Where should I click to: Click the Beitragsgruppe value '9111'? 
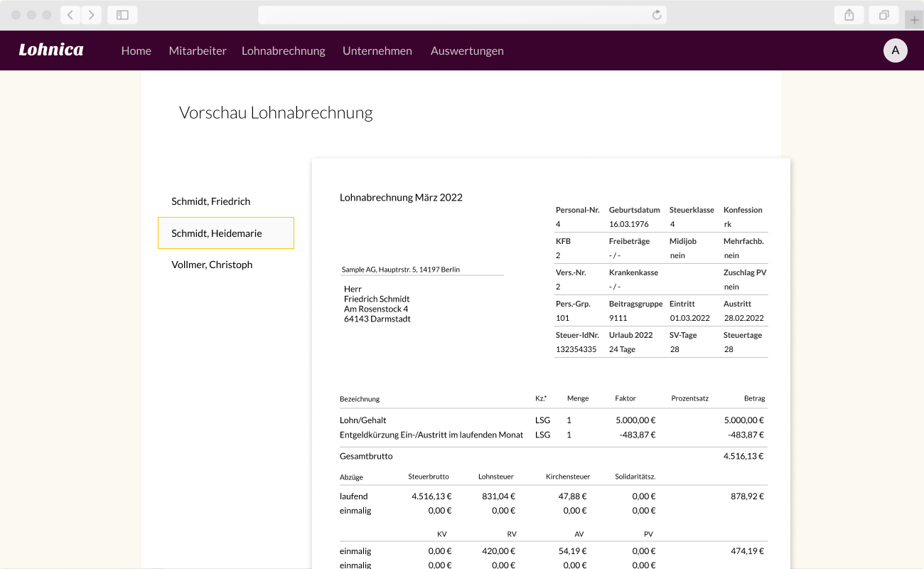618,318
